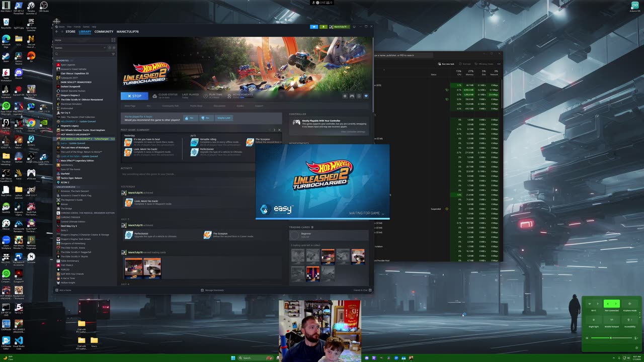Open the Steam STORE tab
This screenshot has height=362, width=644.
pyautogui.click(x=70, y=32)
